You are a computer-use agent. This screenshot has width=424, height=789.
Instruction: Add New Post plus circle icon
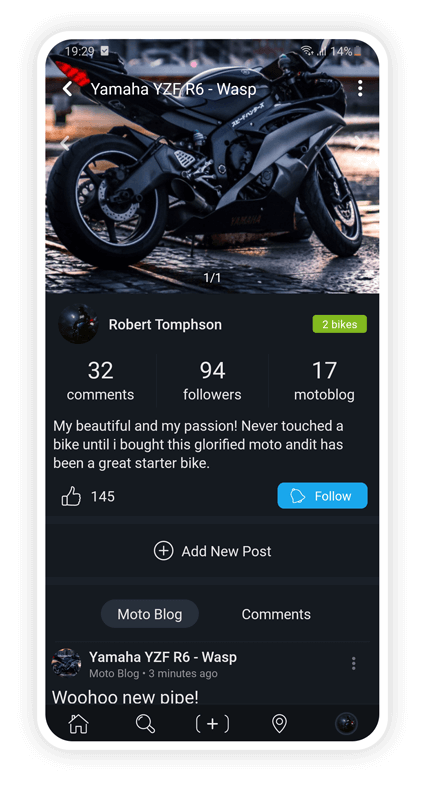click(x=163, y=551)
